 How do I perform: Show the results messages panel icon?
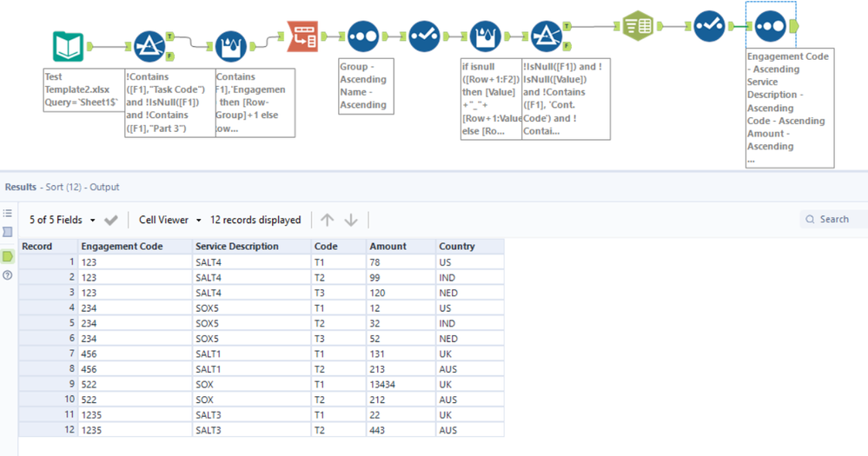pos(7,232)
